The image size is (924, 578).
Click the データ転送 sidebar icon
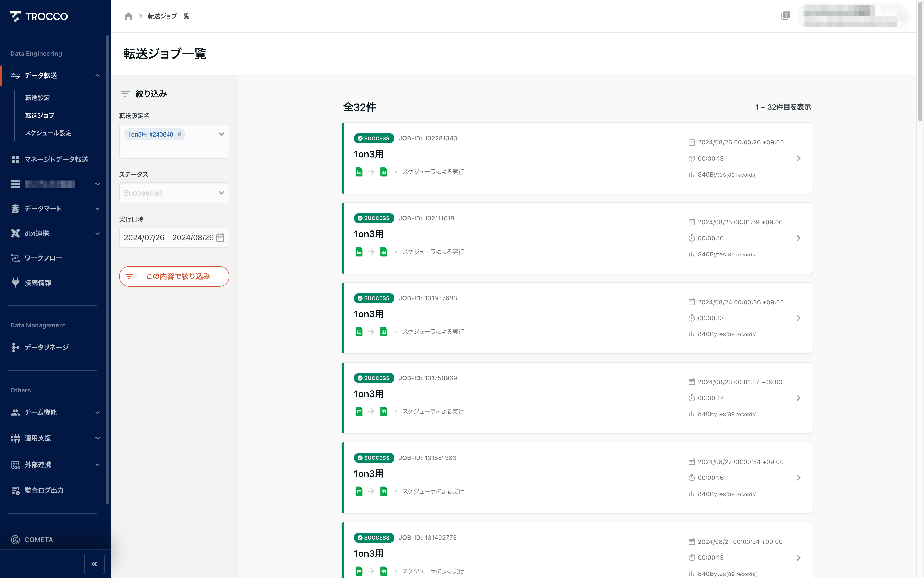point(15,75)
